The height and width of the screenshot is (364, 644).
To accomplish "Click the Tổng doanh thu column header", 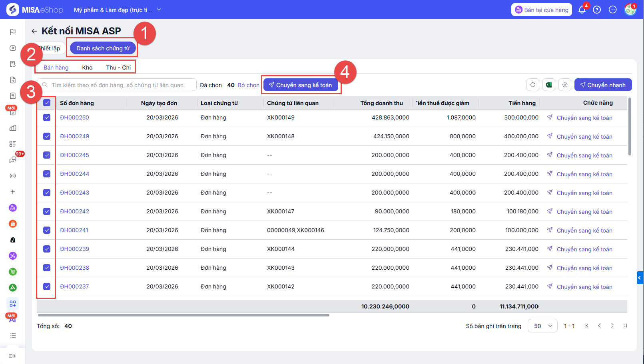I will click(381, 103).
